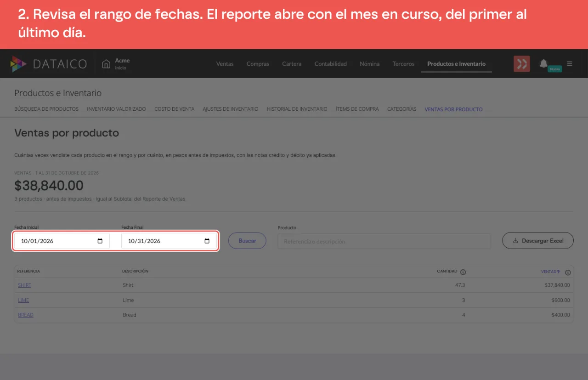Click the Cantidad info icon
This screenshot has width=588, height=380.
click(x=463, y=272)
